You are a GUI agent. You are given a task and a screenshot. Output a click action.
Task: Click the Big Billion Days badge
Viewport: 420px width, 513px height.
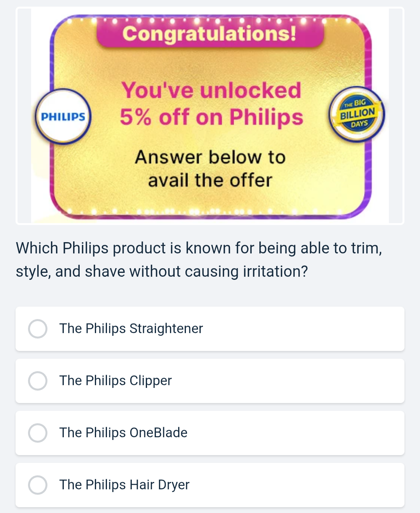[x=357, y=114]
